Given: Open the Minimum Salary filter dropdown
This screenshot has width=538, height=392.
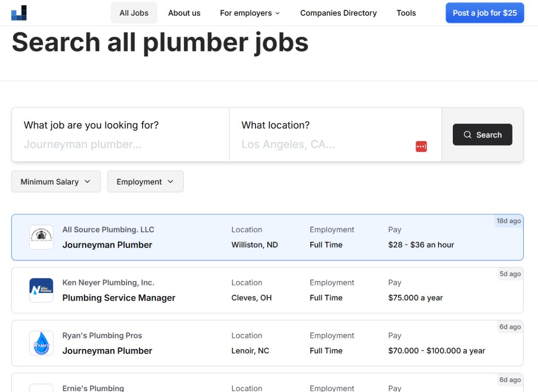Looking at the screenshot, I should tap(56, 181).
